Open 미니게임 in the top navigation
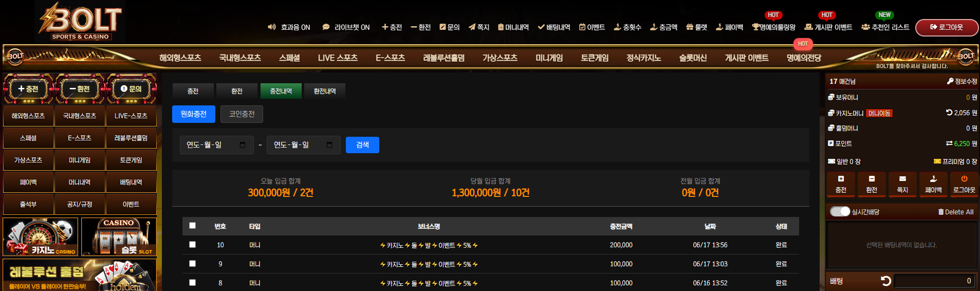The width and height of the screenshot is (980, 291). [549, 58]
